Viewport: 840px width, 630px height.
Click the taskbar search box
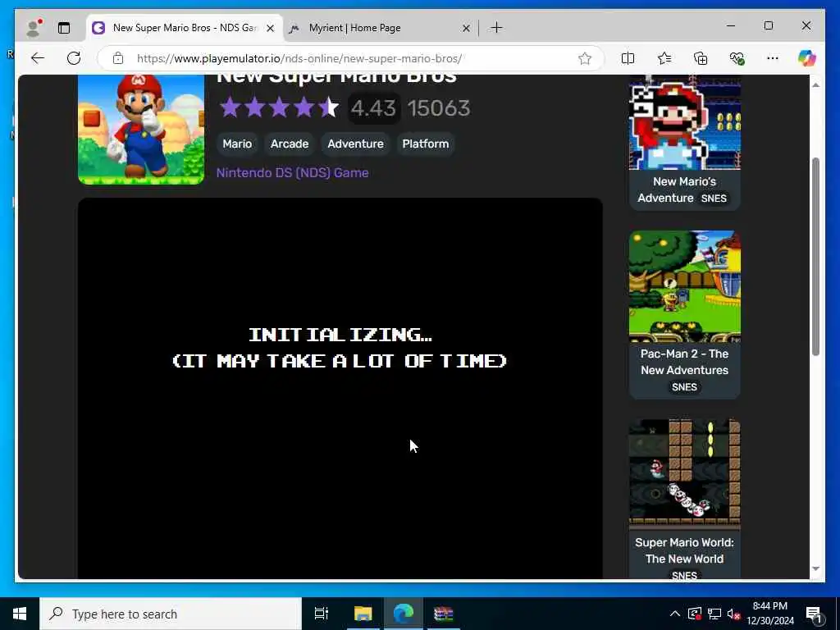[171, 614]
